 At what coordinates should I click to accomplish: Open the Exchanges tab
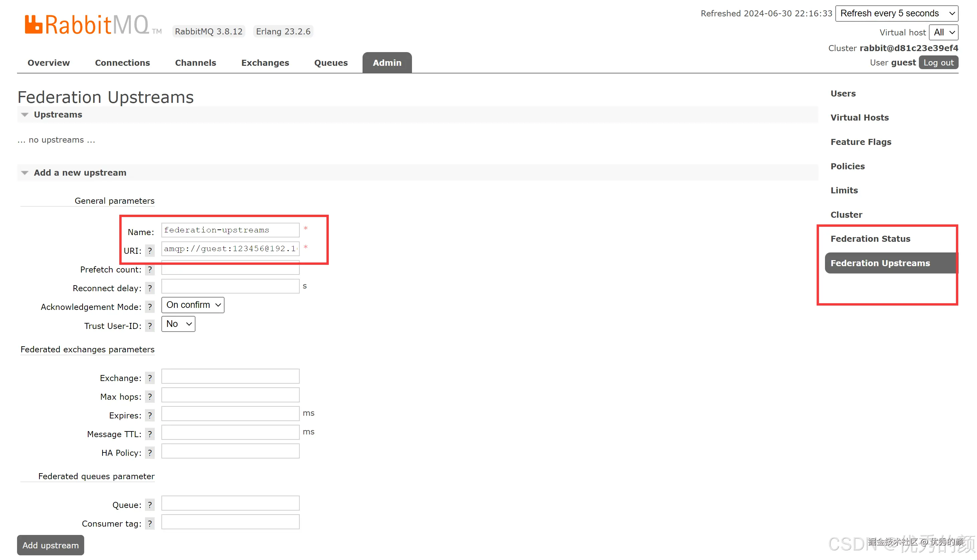click(265, 63)
